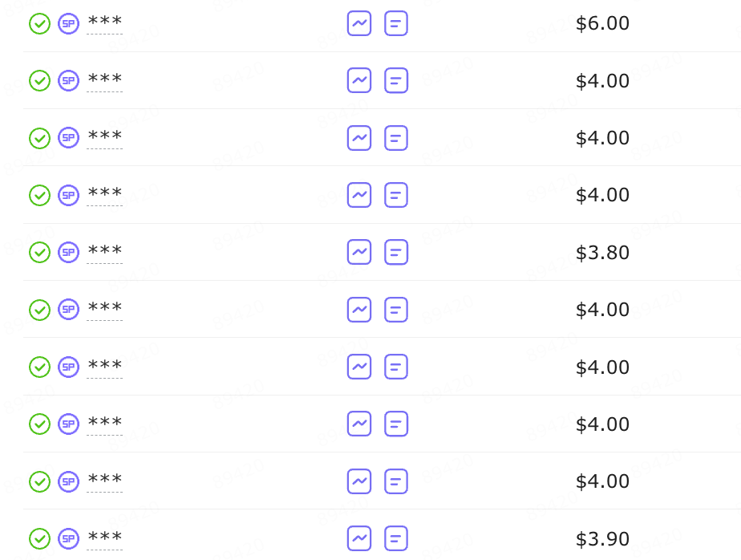Click the masked *** name in the $3.80 row
The width and height of the screenshot is (741, 560).
pyautogui.click(x=105, y=252)
